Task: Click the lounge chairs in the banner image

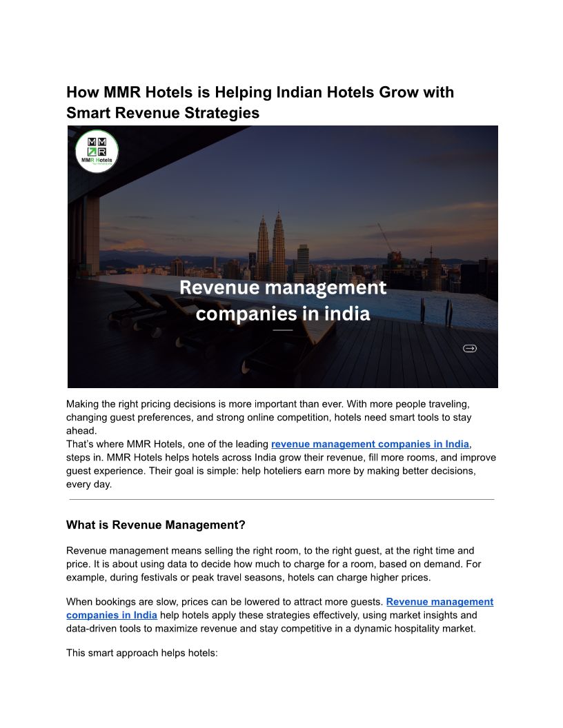Action: click(159, 310)
